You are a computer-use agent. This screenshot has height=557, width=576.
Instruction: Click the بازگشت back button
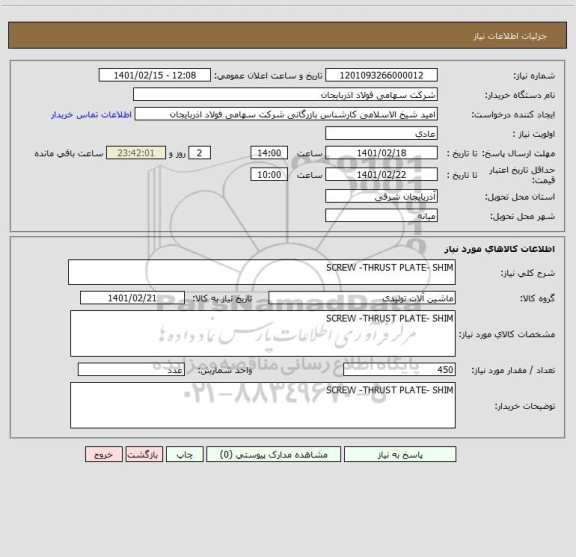(144, 454)
